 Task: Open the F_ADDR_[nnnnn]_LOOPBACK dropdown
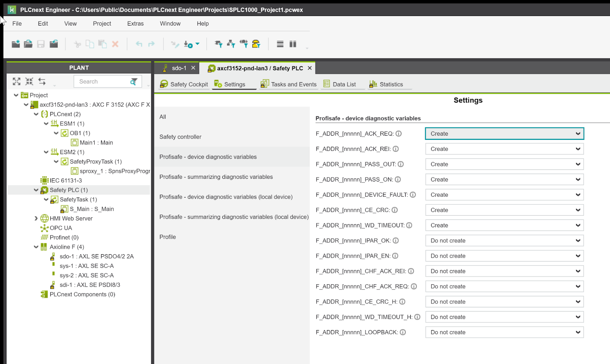click(x=504, y=332)
